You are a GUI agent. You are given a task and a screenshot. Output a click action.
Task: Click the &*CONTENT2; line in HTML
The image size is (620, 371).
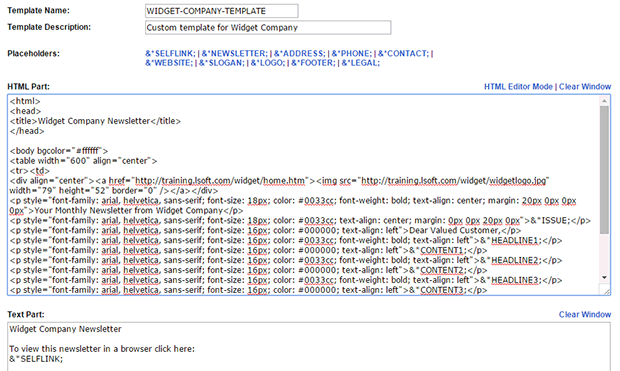pyautogui.click(x=248, y=270)
